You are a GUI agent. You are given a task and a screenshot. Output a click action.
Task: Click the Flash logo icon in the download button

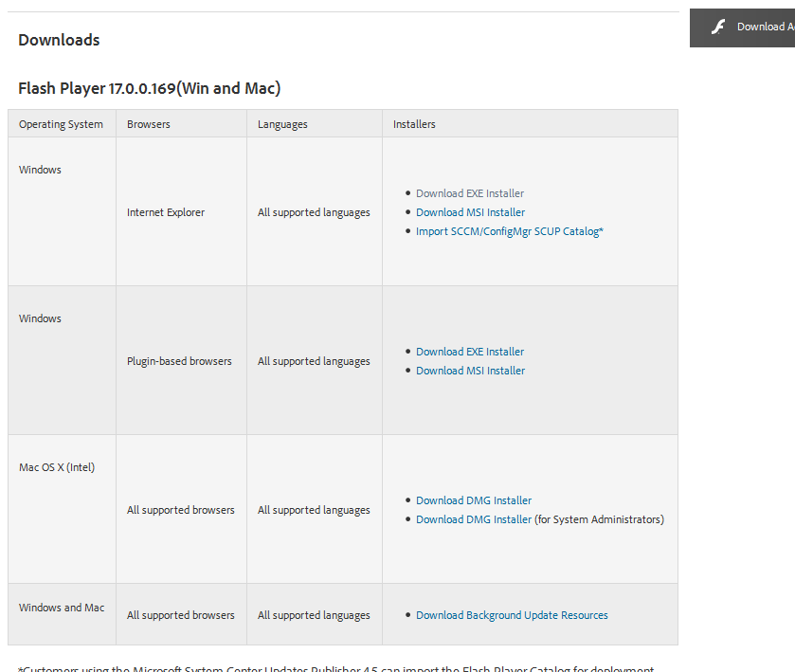tap(718, 27)
